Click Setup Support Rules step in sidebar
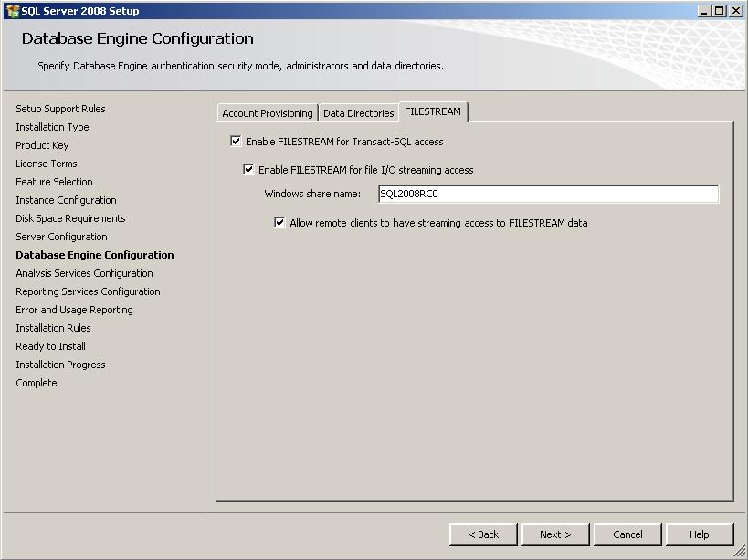Viewport: 748px width, 560px height. point(60,109)
